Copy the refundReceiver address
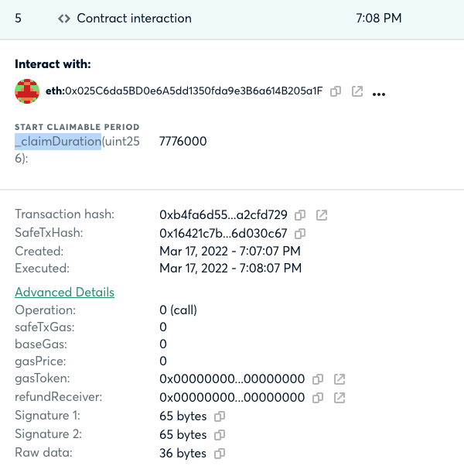 (318, 398)
